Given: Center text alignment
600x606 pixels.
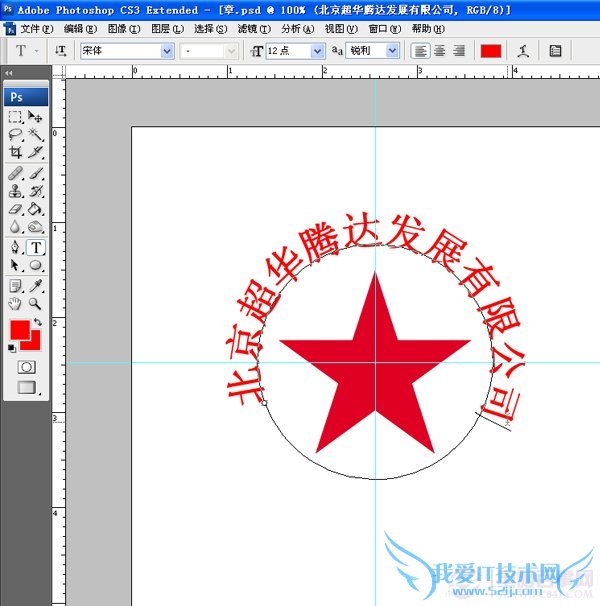Looking at the screenshot, I should (440, 51).
